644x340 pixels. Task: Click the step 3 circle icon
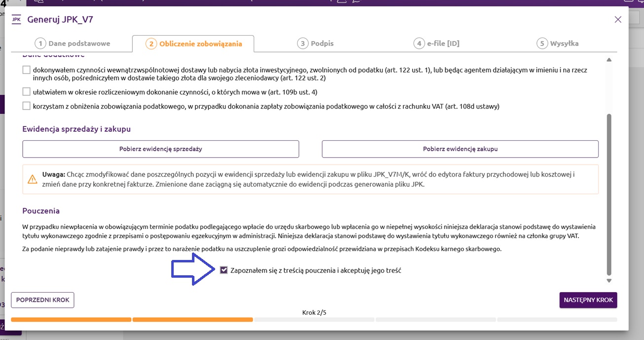[x=303, y=43]
